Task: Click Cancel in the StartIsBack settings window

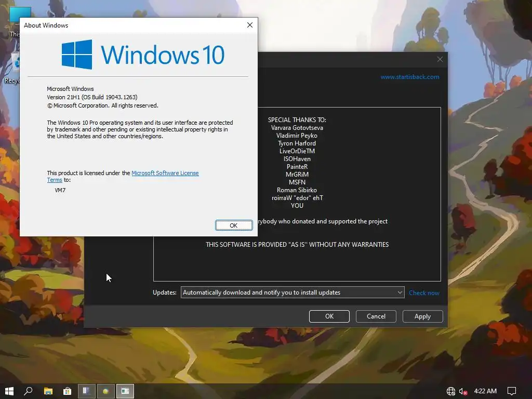Action: [376, 316]
